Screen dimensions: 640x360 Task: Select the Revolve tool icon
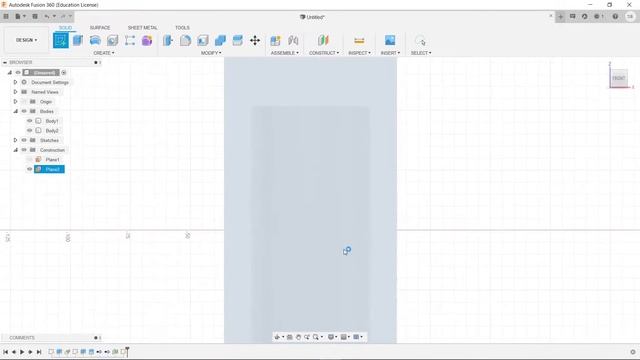pos(95,40)
